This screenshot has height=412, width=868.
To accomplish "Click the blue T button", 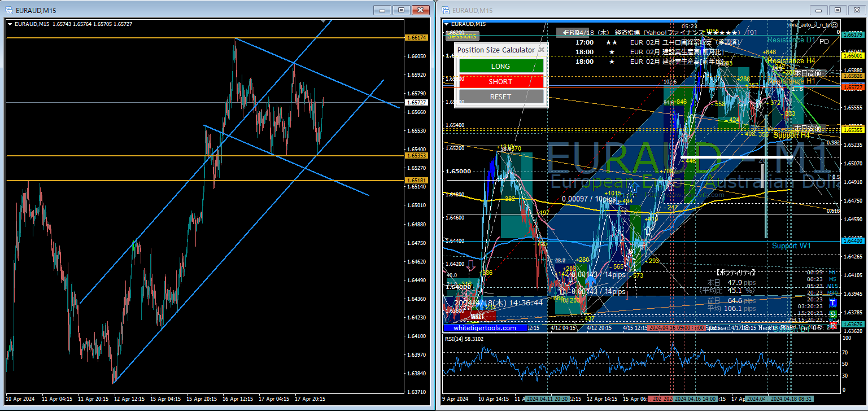I will pyautogui.click(x=833, y=303).
